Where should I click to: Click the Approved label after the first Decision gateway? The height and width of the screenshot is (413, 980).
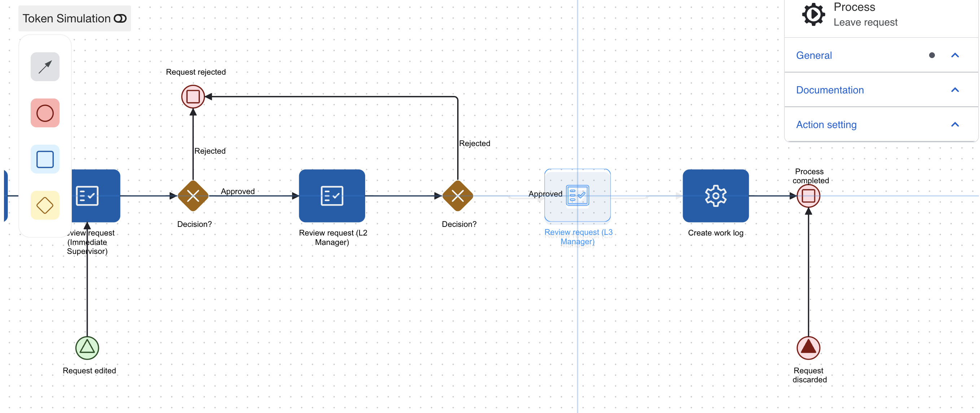[x=238, y=191]
